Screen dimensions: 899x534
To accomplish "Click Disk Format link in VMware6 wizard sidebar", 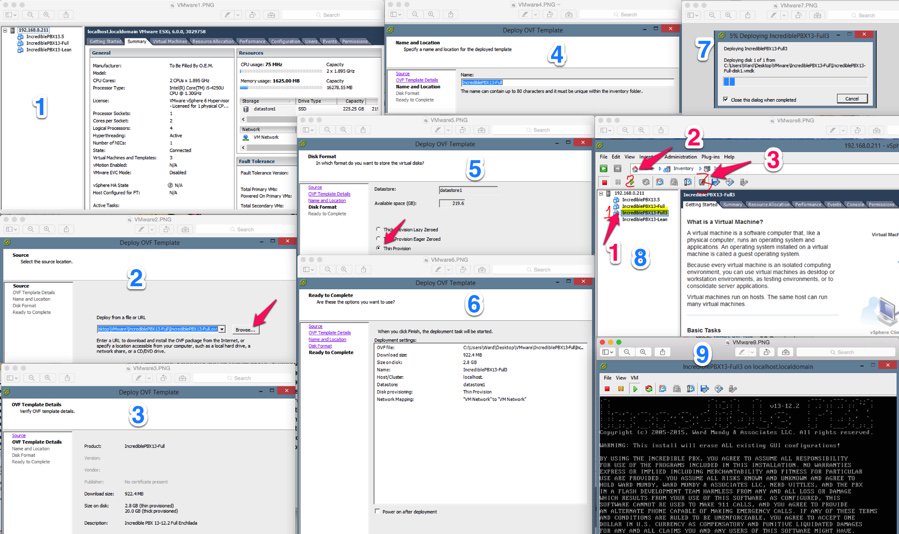I will pos(320,346).
